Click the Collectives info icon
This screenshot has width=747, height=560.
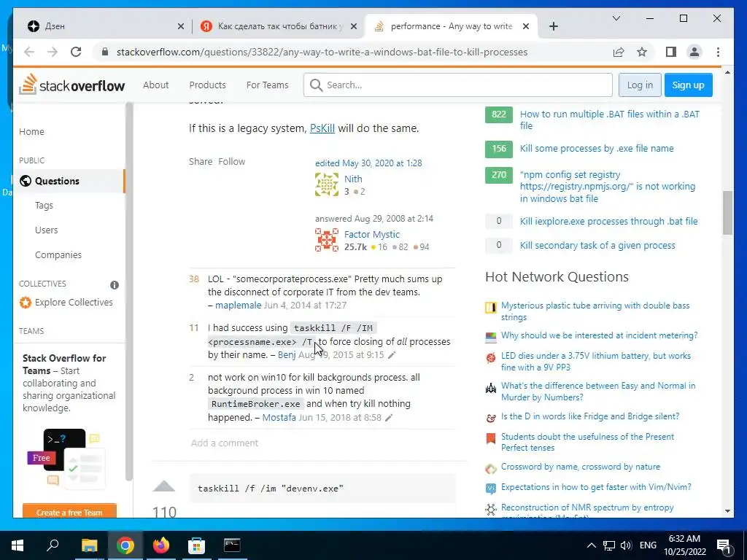115,285
